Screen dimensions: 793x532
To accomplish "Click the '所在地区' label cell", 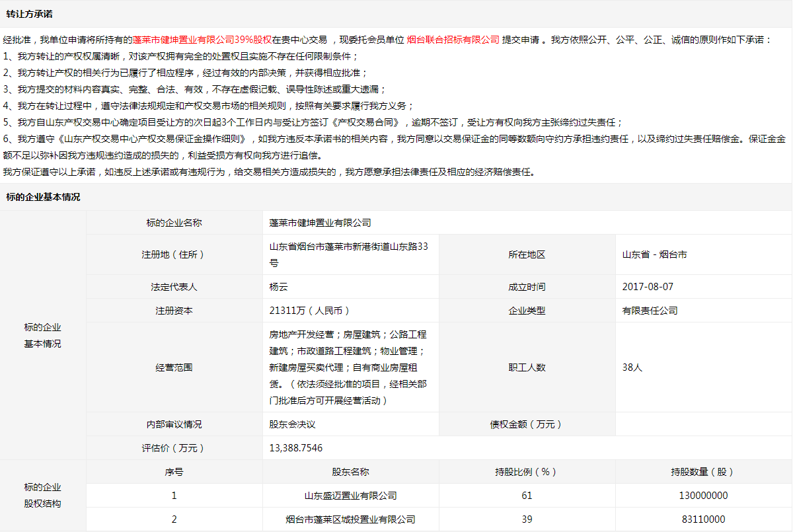I will tap(527, 254).
